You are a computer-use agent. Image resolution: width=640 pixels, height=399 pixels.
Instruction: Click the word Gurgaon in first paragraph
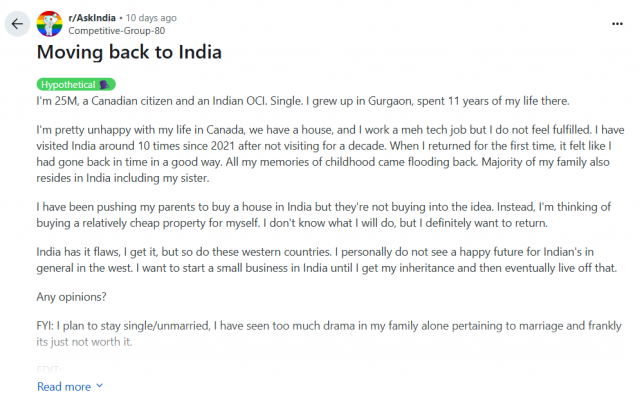pos(390,101)
